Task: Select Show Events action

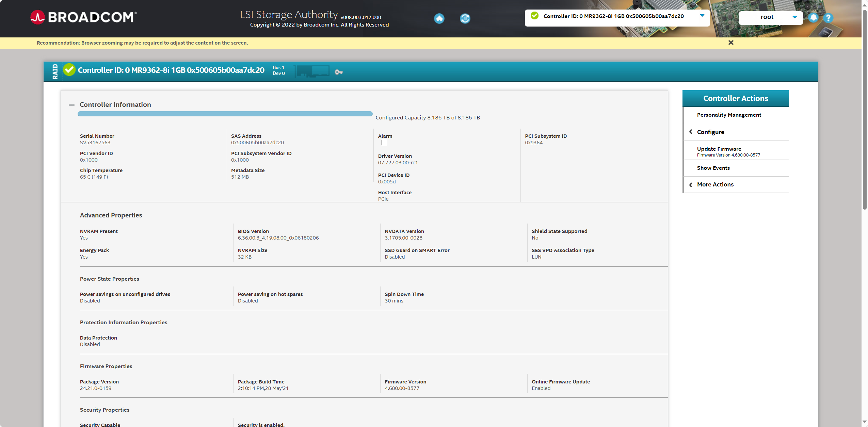Action: [x=713, y=168]
